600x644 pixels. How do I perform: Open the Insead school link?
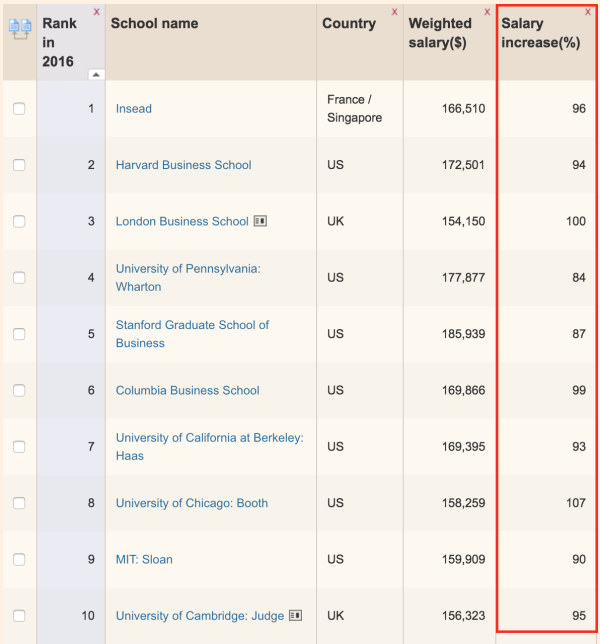tap(134, 109)
